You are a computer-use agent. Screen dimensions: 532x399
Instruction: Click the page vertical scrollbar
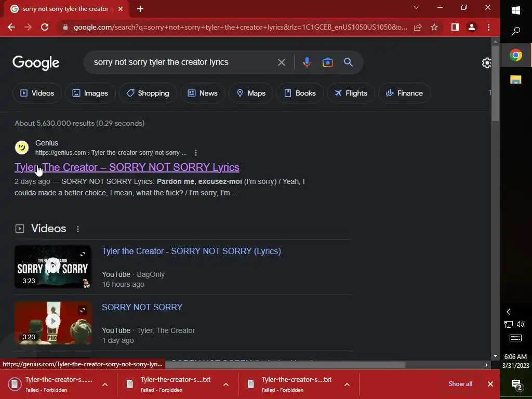(495, 83)
